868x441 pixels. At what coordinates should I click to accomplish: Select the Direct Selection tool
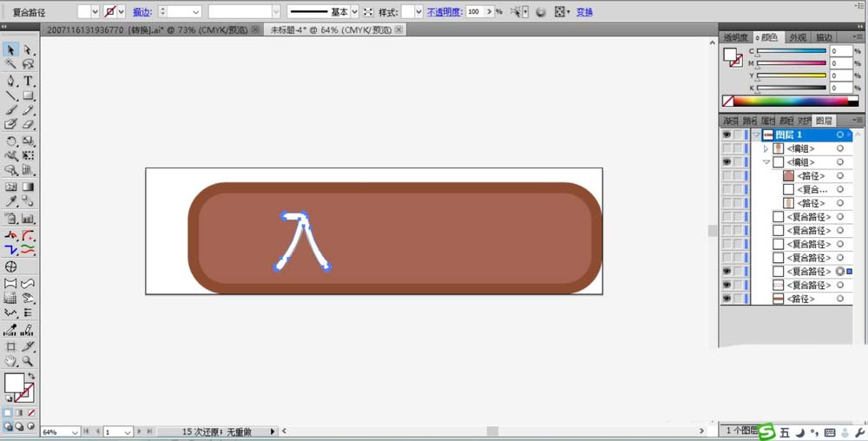point(28,49)
